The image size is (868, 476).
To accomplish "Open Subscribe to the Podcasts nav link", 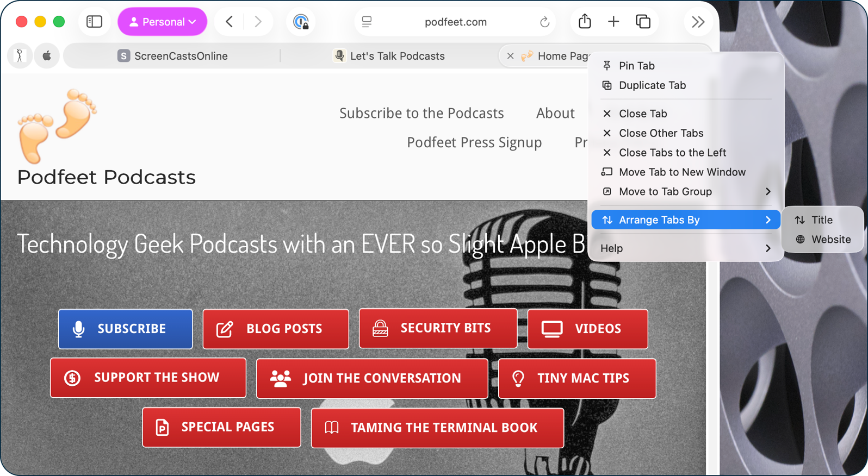I will (421, 113).
